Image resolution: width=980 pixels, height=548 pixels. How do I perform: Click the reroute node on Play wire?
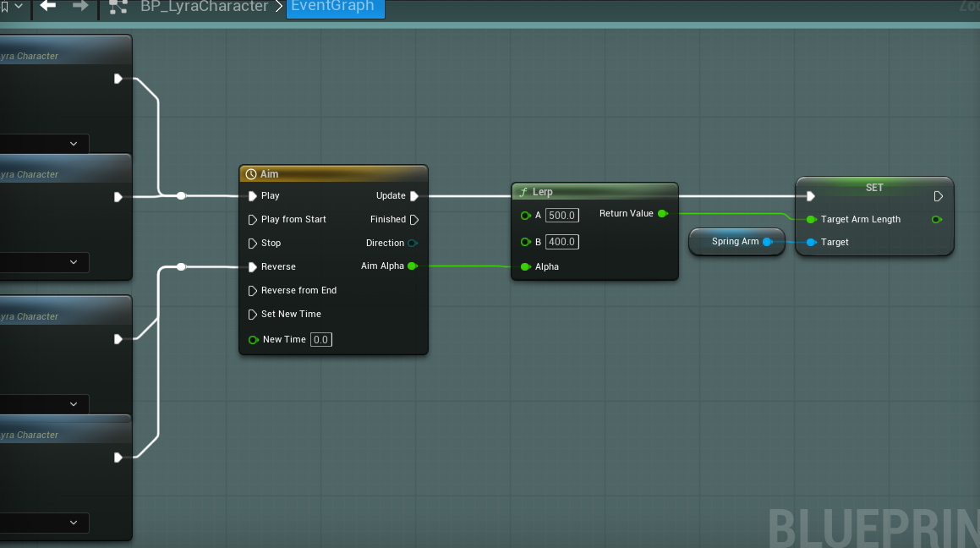click(x=181, y=196)
